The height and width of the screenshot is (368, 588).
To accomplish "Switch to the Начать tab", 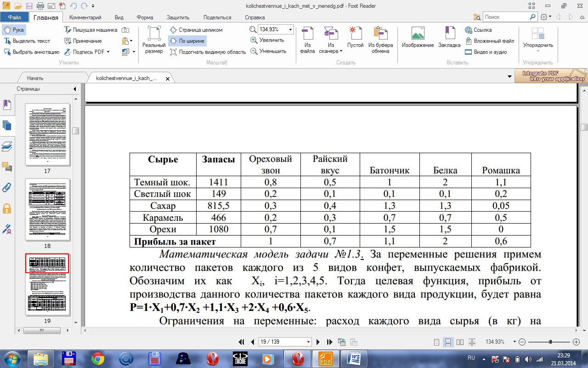I will 35,78.
